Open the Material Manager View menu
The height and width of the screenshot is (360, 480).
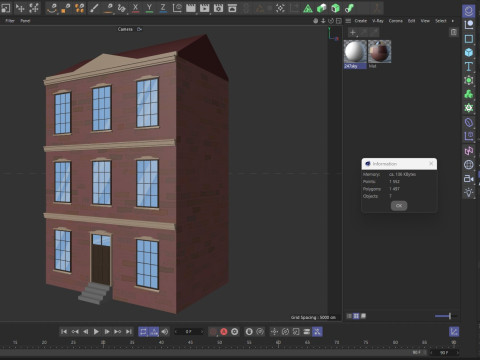(x=425, y=21)
